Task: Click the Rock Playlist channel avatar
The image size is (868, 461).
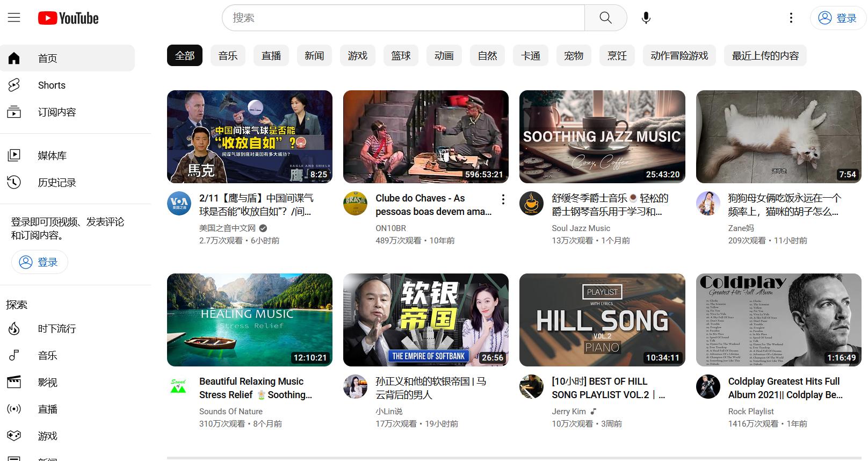Action: pyautogui.click(x=708, y=387)
